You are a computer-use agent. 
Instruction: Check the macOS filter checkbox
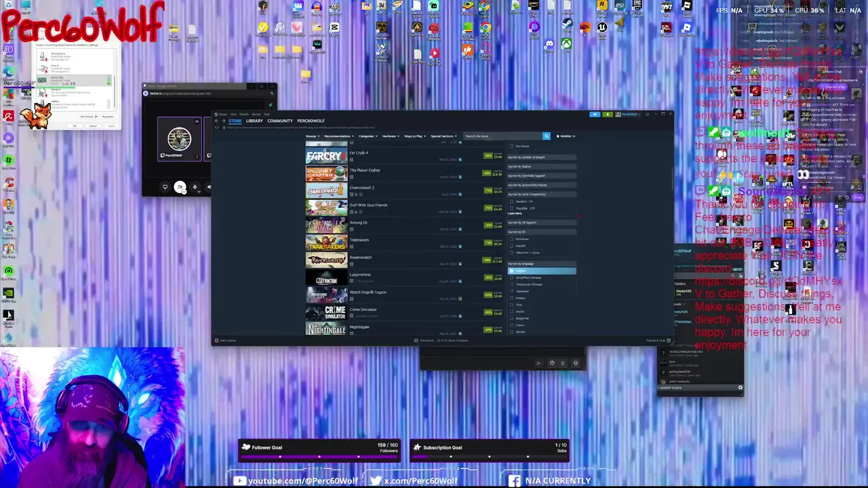(511, 246)
